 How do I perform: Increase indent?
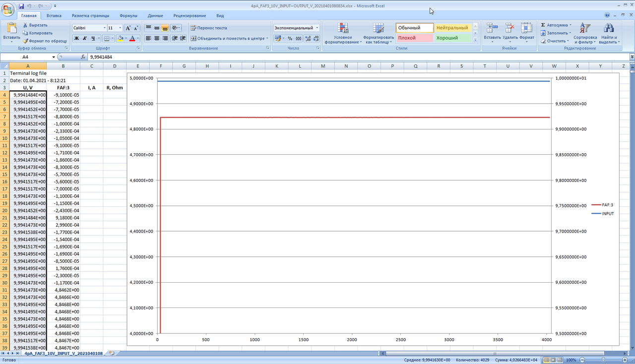(x=183, y=38)
